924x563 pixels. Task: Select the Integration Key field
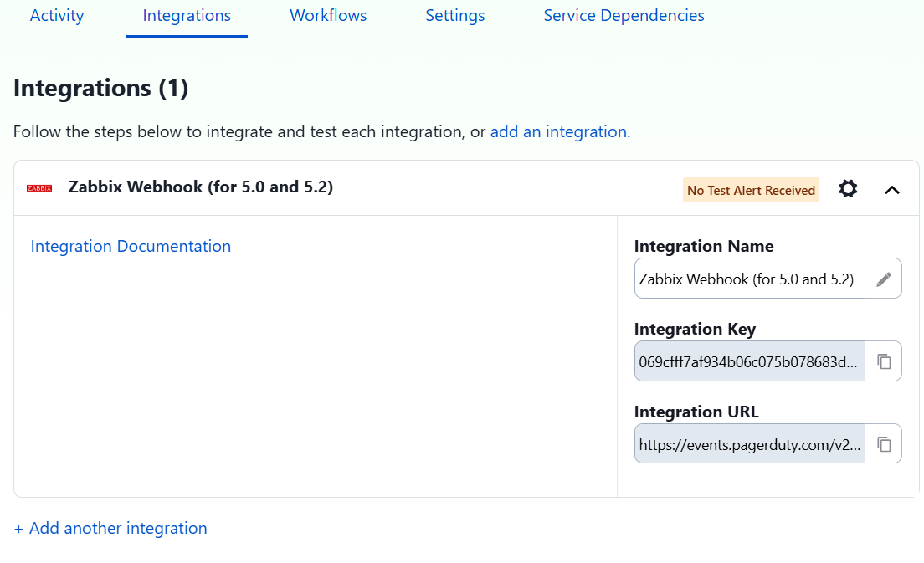(x=750, y=361)
